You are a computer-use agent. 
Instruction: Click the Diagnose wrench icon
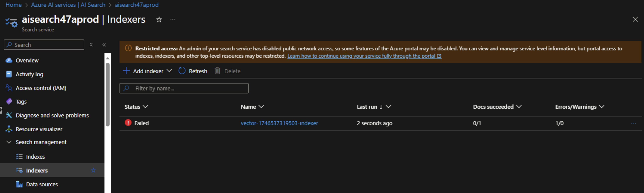pyautogui.click(x=9, y=115)
